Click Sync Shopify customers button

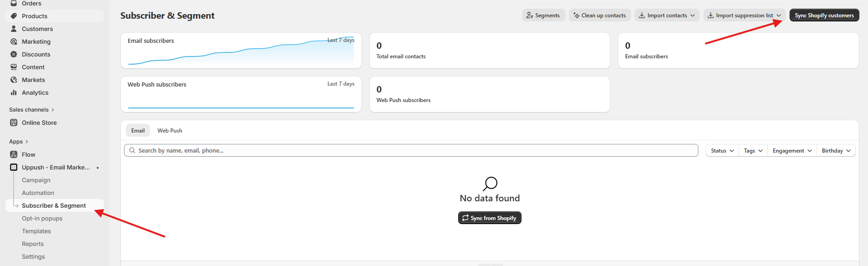pyautogui.click(x=824, y=15)
